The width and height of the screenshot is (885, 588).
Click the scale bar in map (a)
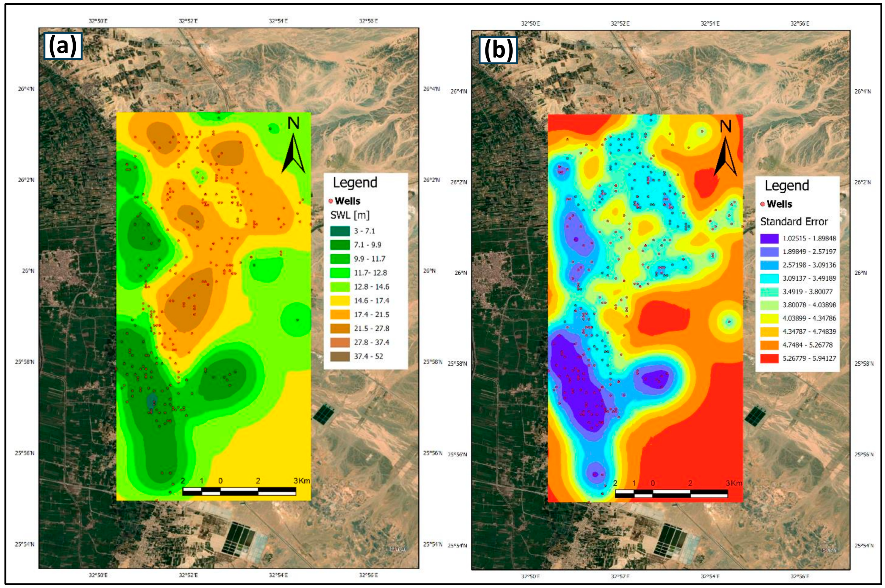click(x=239, y=491)
